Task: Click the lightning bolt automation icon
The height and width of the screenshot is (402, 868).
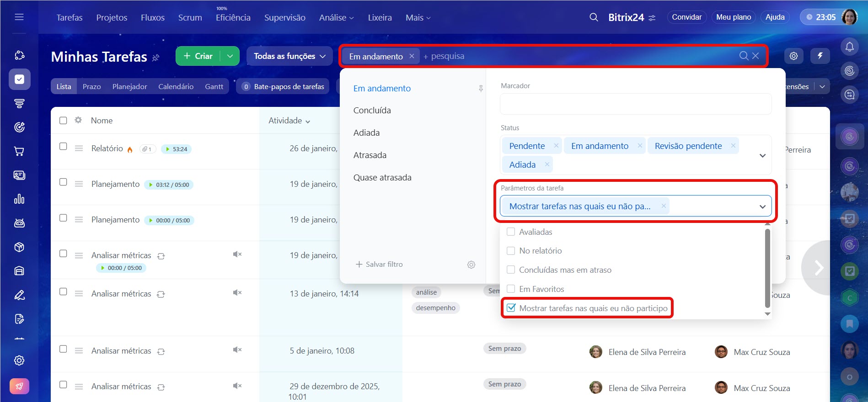Action: [820, 56]
